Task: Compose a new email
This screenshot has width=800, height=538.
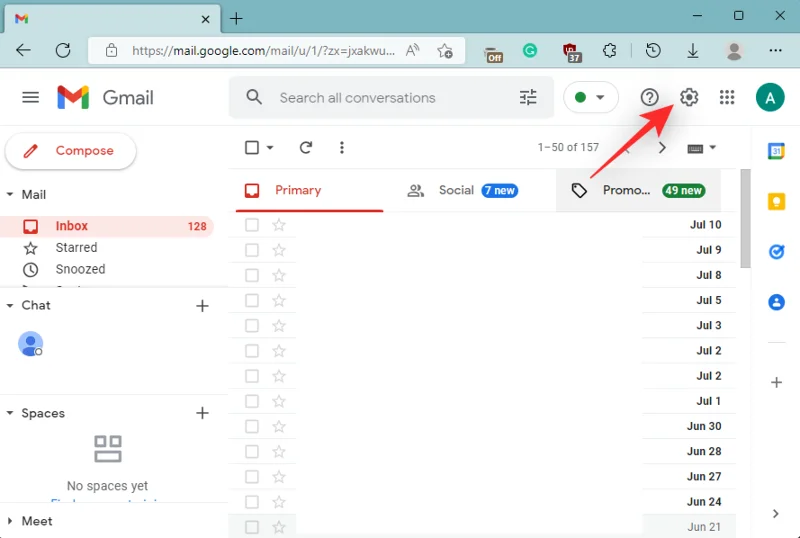Action: pyautogui.click(x=70, y=151)
